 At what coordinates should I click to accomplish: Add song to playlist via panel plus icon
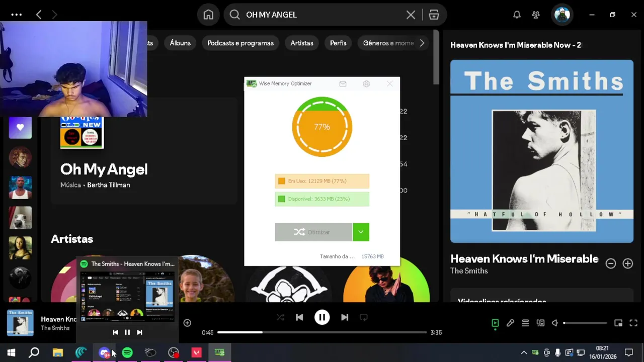(628, 263)
